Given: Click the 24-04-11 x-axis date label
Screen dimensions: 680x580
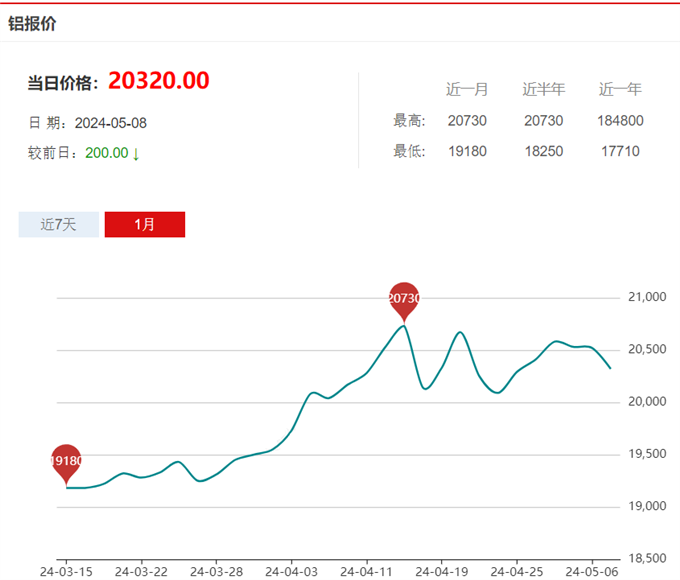Looking at the screenshot, I should pyautogui.click(x=366, y=572).
